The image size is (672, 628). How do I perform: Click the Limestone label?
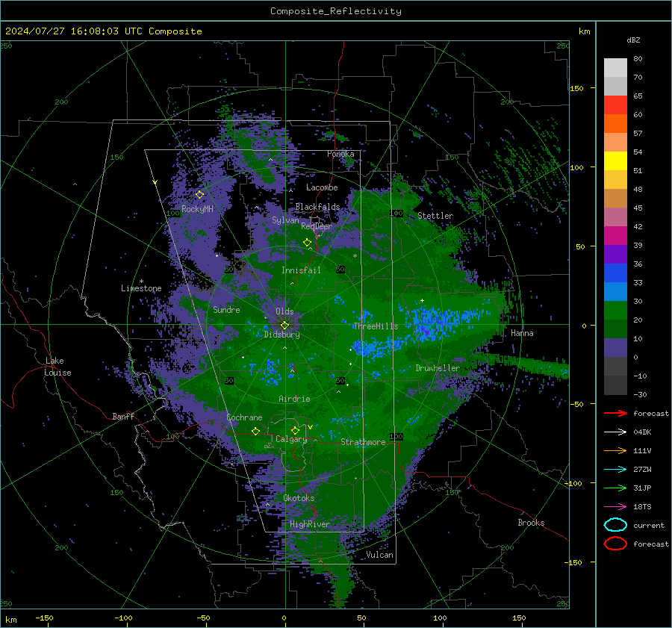click(x=141, y=288)
